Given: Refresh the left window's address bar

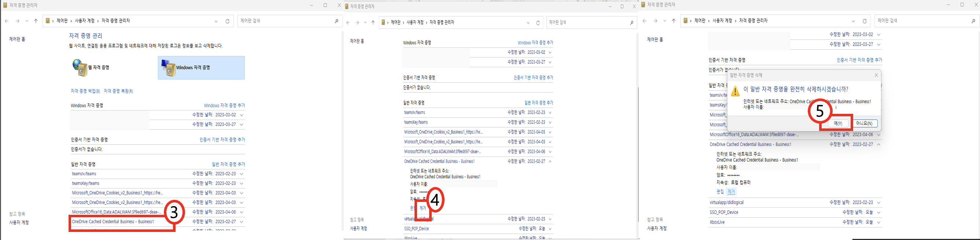Looking at the screenshot, I should point(228,21).
